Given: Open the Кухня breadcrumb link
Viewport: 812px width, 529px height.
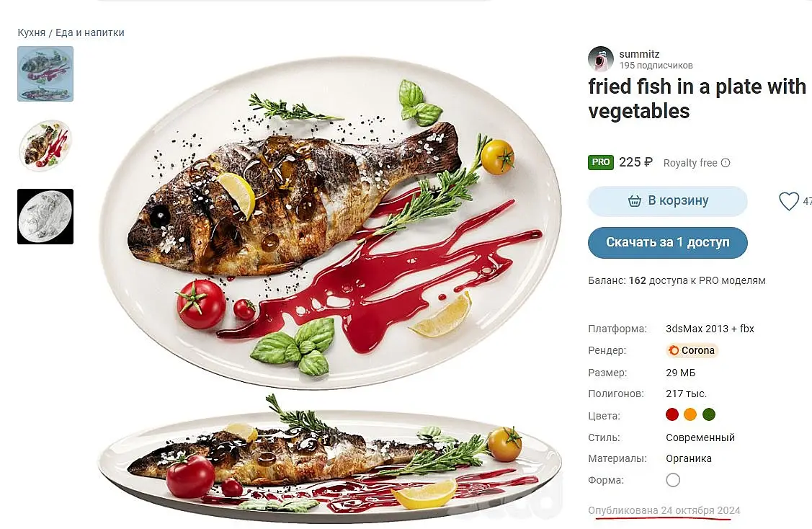Looking at the screenshot, I should (32, 32).
